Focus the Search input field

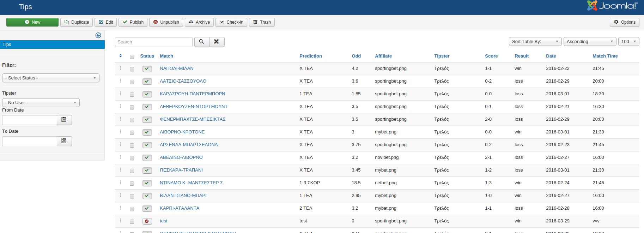(154, 42)
